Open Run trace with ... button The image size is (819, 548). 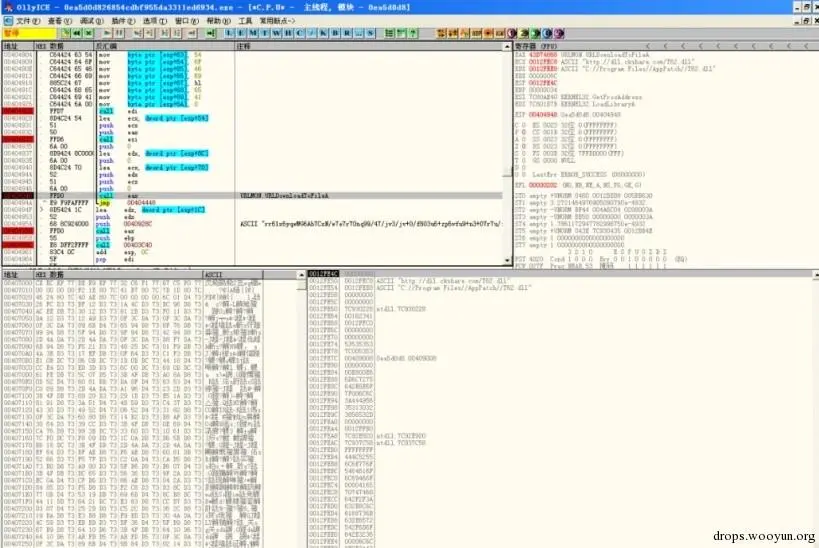coord(359,33)
